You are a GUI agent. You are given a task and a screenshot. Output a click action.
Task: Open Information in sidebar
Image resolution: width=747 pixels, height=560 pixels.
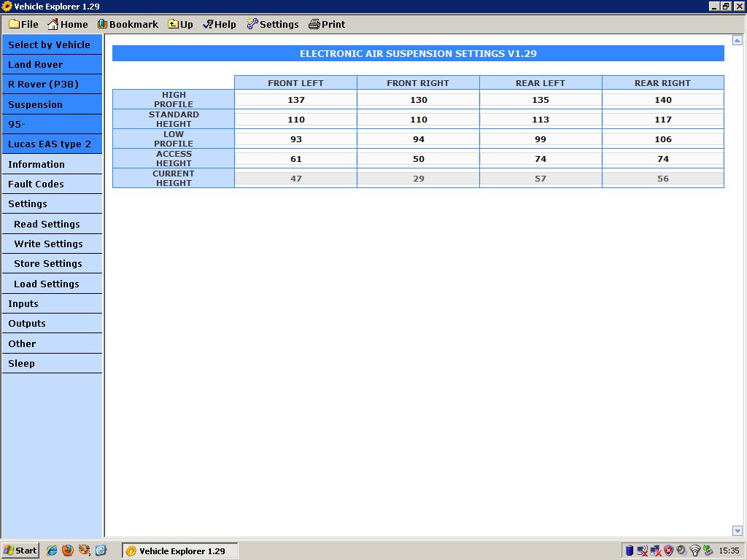(52, 164)
